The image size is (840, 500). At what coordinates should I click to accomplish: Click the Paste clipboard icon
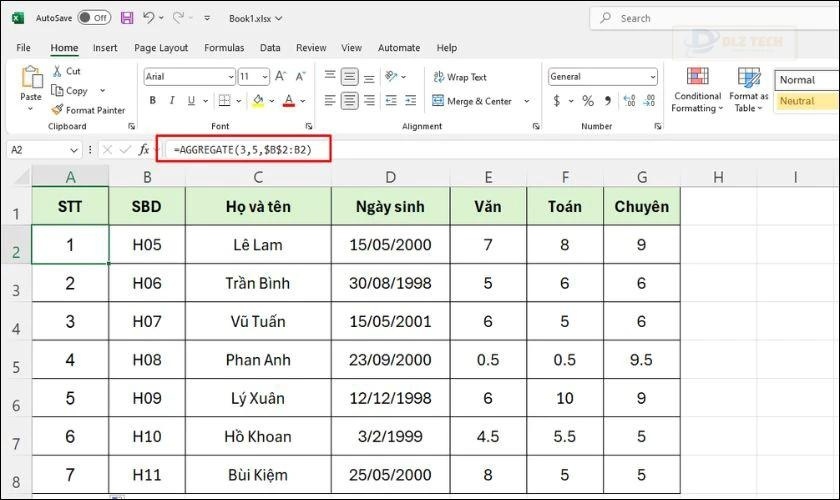click(x=31, y=78)
